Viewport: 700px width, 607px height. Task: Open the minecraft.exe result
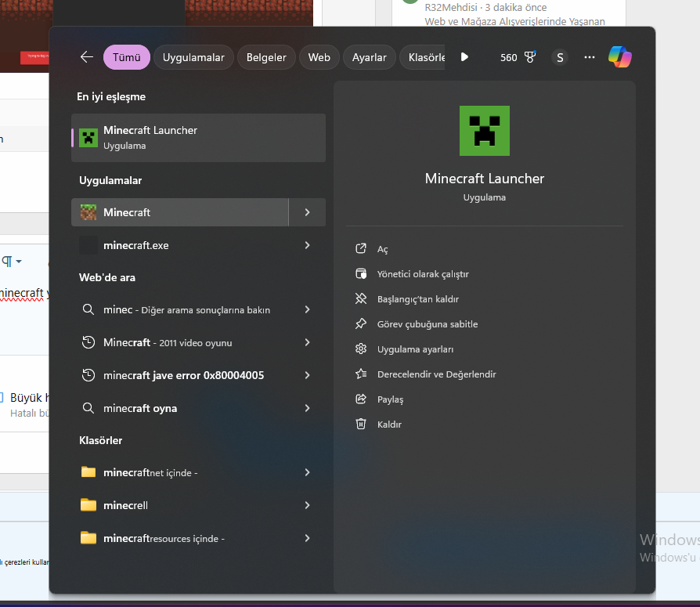[180, 245]
